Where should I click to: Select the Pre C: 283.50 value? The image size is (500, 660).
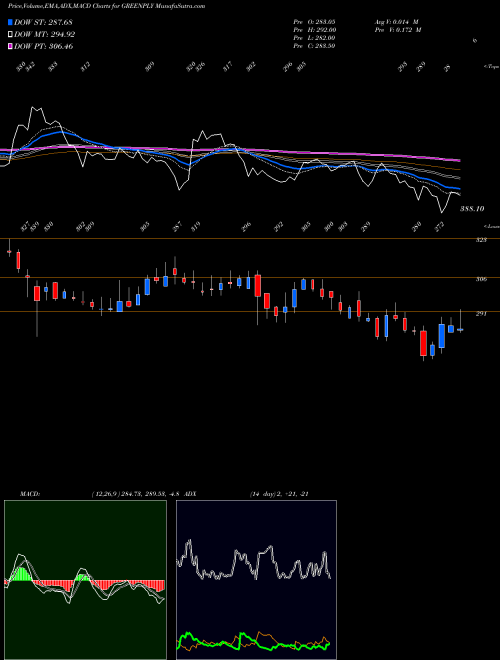[314, 46]
